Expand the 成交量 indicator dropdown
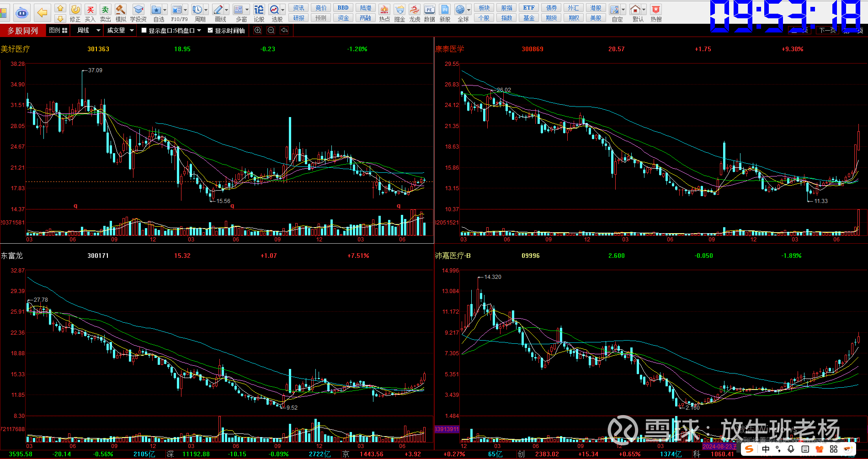868x459 pixels. [x=132, y=30]
